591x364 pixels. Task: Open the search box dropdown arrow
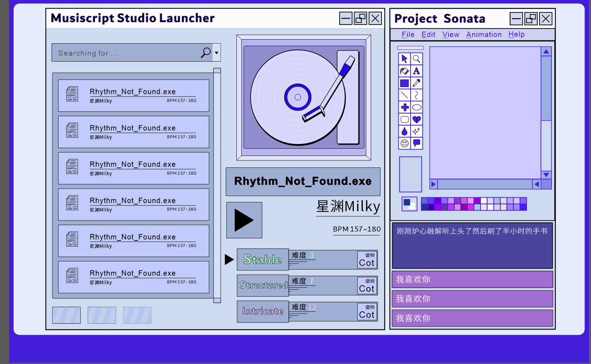[216, 53]
